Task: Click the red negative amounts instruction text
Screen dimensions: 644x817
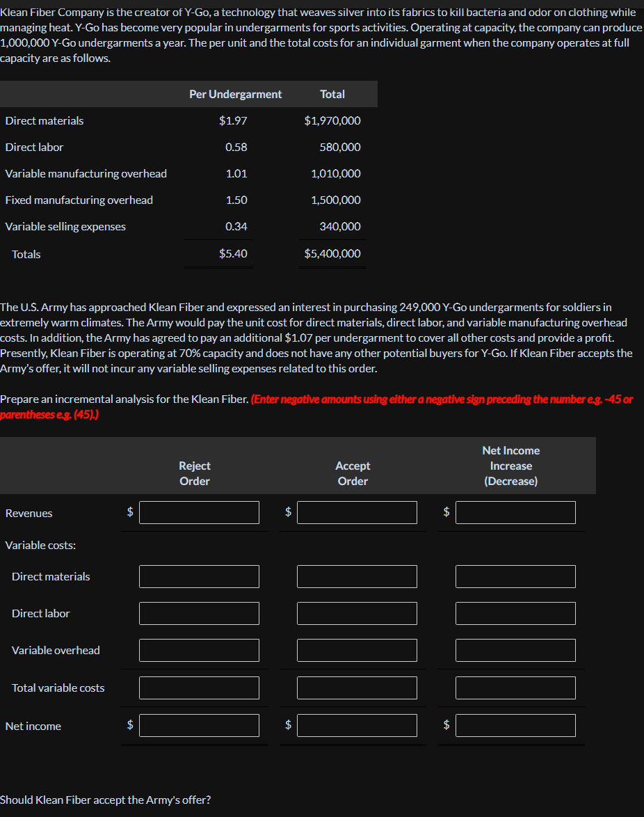Action: point(316,406)
